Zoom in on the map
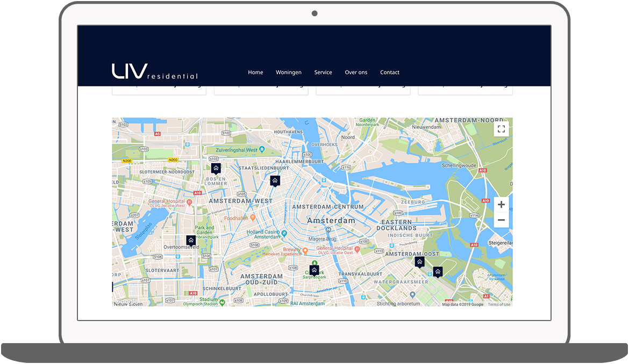The image size is (629, 364). (x=501, y=205)
